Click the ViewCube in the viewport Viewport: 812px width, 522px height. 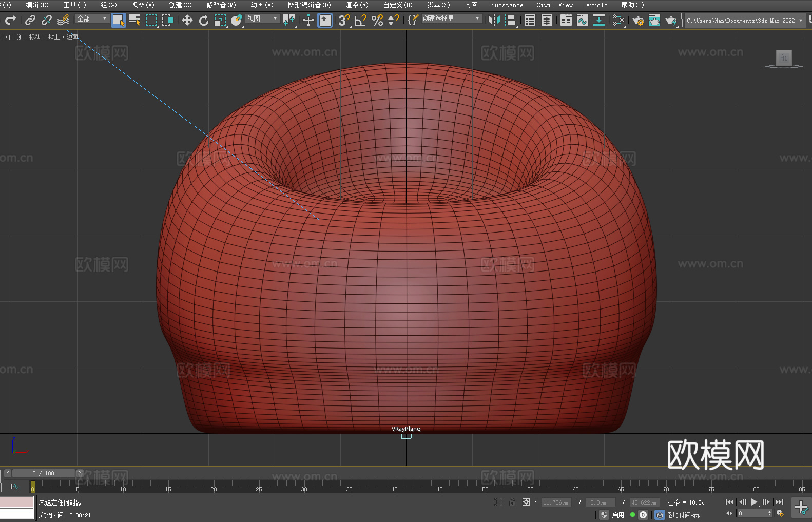click(784, 58)
